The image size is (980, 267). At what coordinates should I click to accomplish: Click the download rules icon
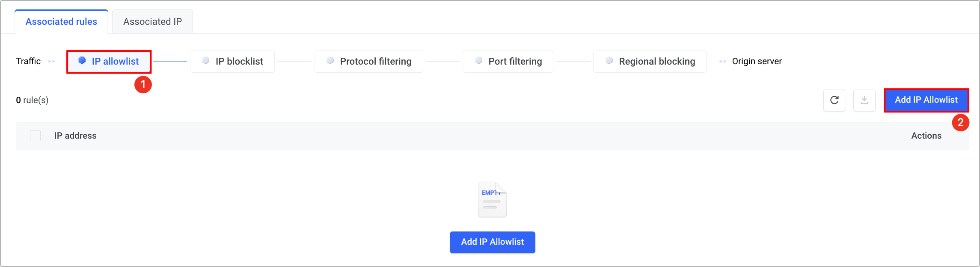pos(864,100)
